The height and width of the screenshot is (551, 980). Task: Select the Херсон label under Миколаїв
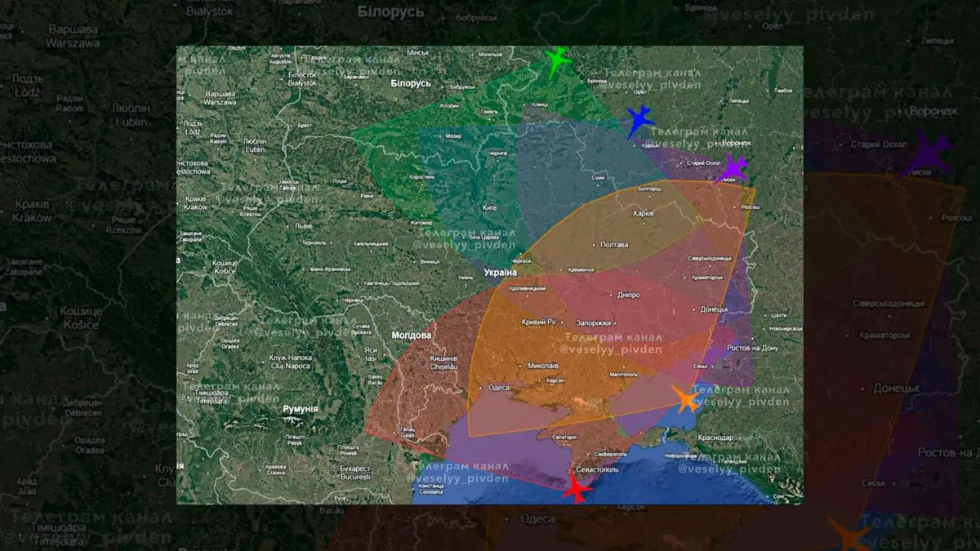557,379
